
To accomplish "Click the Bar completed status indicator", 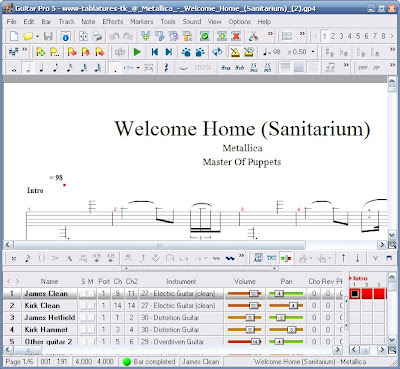I will pos(149,362).
